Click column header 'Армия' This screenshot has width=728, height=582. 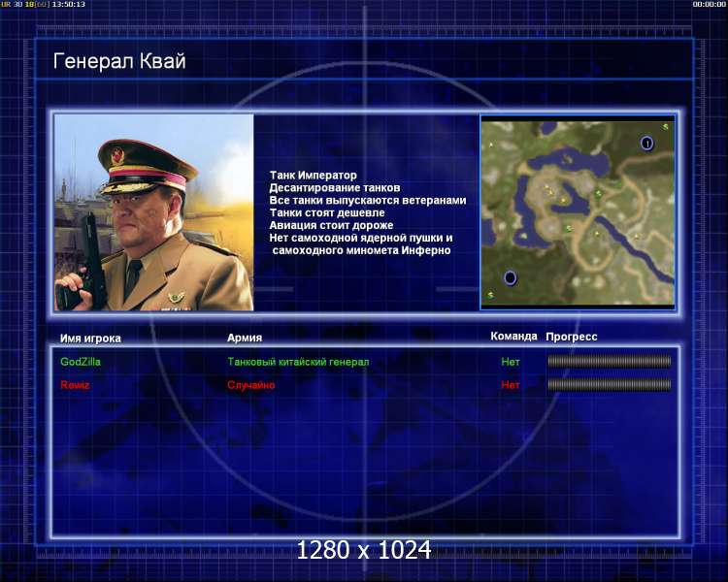coord(245,338)
